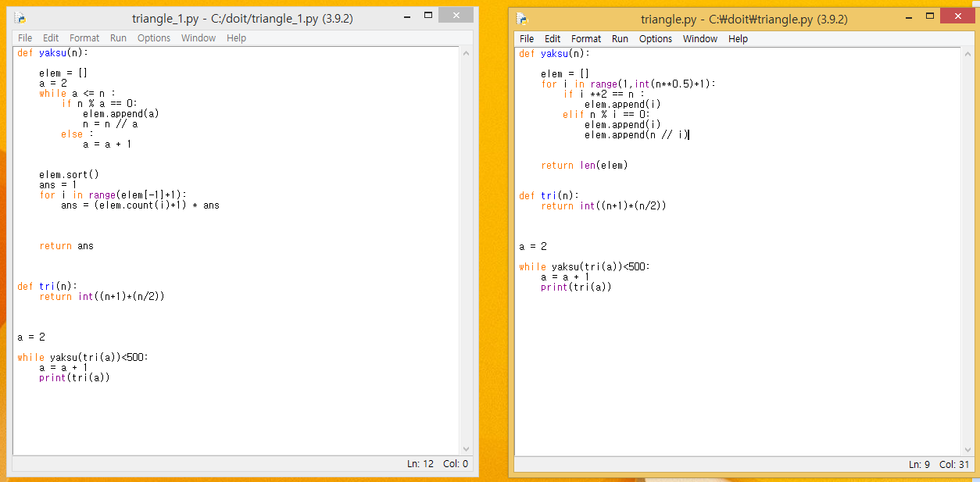Click the elem.sort() line in triangle_1.py
The image size is (980, 482).
(69, 175)
